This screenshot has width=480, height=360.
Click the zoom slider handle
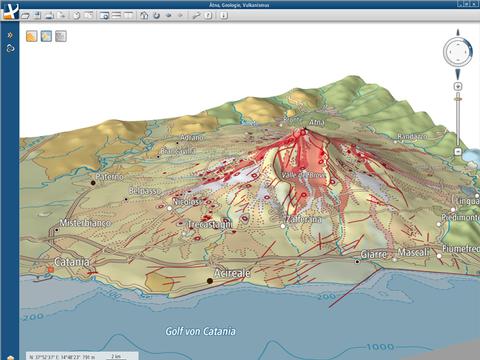[458, 98]
